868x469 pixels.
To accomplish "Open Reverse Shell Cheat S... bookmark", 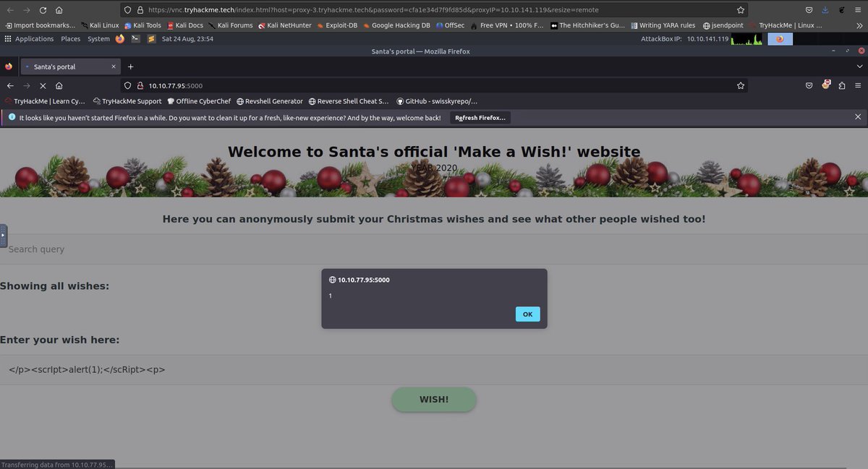I will point(349,101).
